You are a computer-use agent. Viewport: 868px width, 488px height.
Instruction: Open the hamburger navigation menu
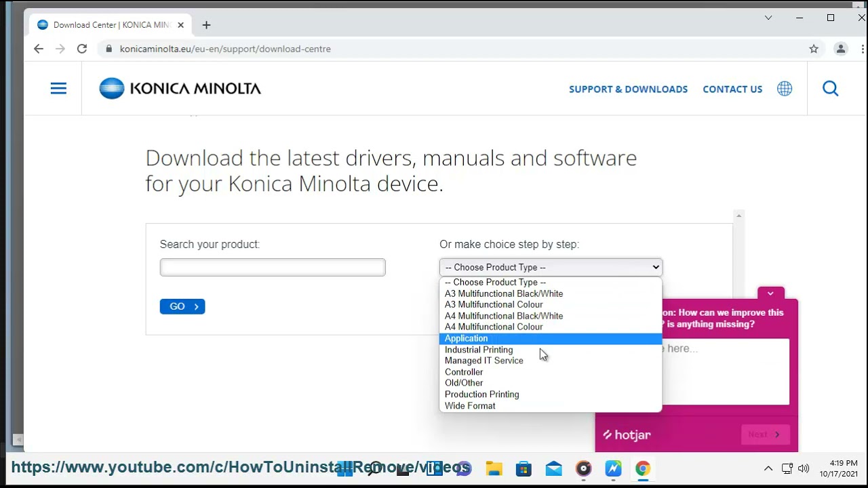coord(58,88)
